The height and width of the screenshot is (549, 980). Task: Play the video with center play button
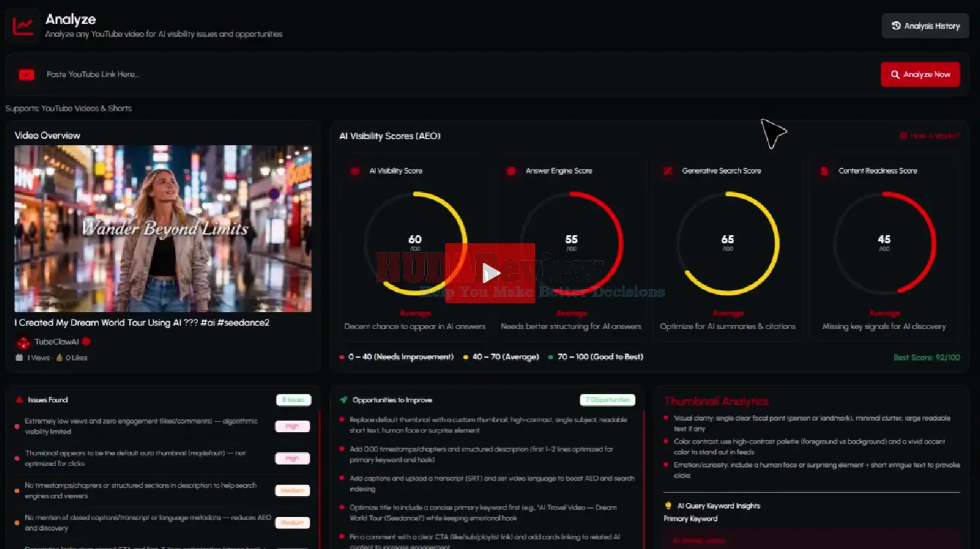click(x=490, y=273)
